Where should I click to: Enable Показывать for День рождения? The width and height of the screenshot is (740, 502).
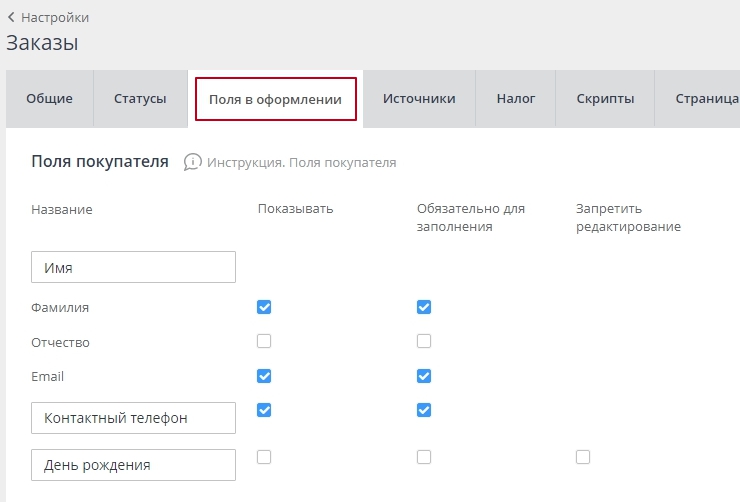[264, 457]
